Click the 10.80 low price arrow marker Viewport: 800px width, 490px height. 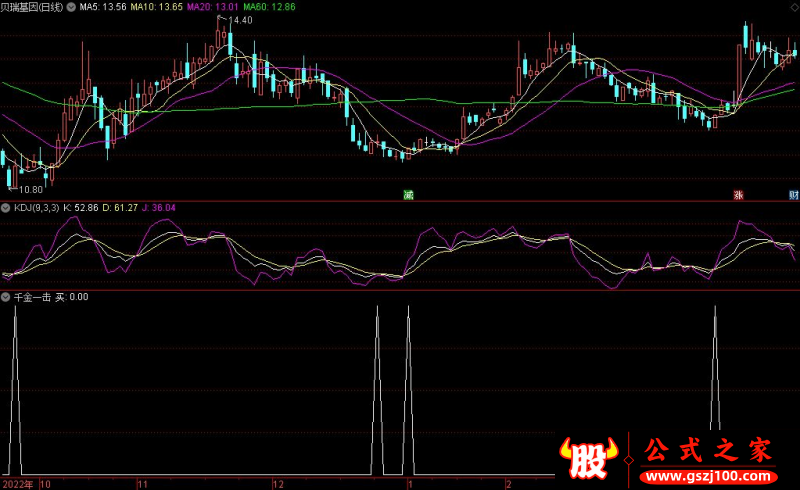pos(26,188)
